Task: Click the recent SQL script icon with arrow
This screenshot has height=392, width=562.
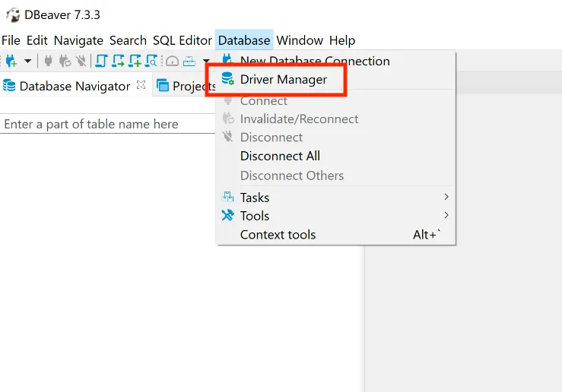Action: pos(118,62)
